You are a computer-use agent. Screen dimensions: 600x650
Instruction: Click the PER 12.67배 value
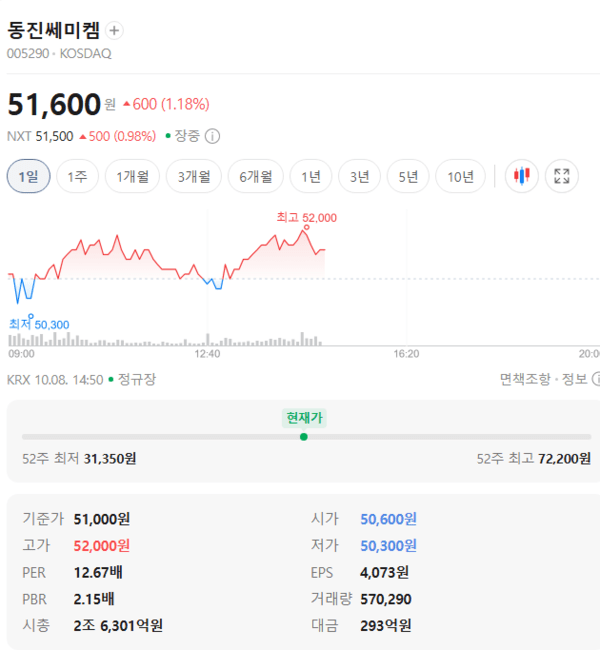(x=98, y=572)
